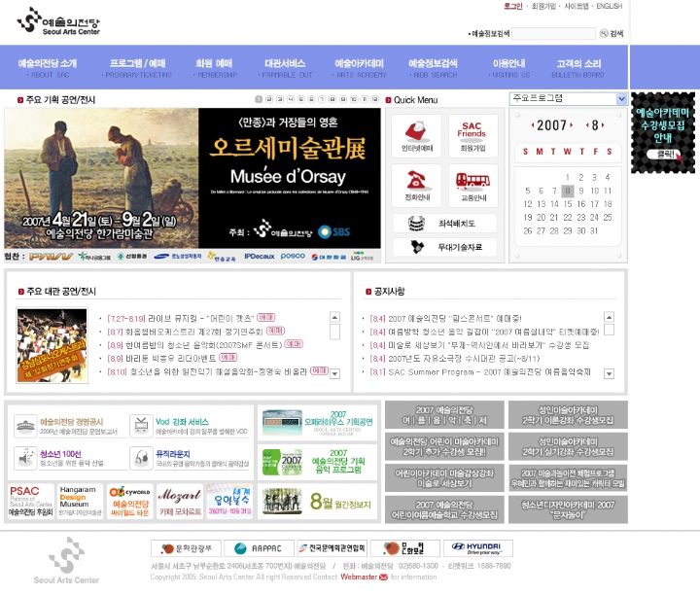
Task: Open the SAC Friends 회원가입 icon
Action: [472, 136]
